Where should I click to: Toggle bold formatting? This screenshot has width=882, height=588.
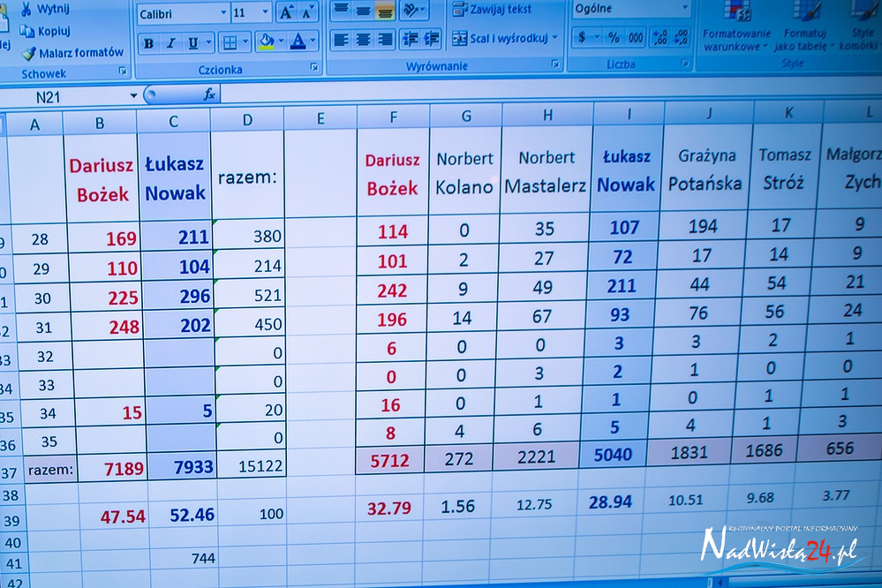[148, 43]
